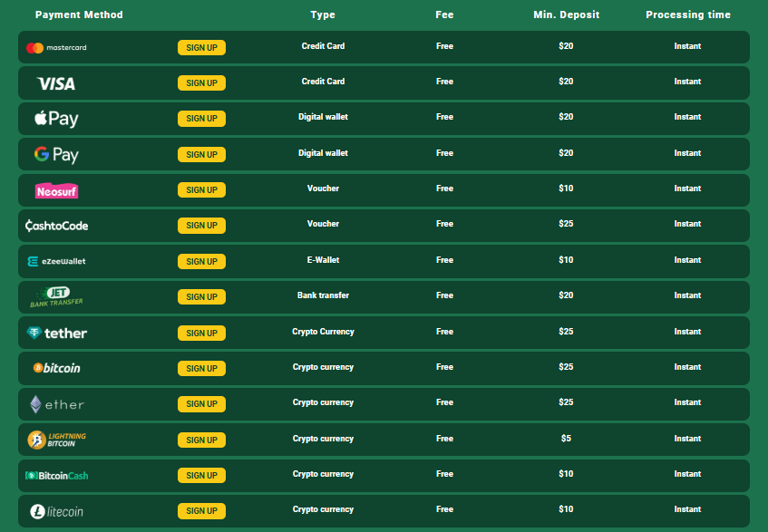Click the Mastercard logo
Screen dimensions: 768x532
coord(56,48)
